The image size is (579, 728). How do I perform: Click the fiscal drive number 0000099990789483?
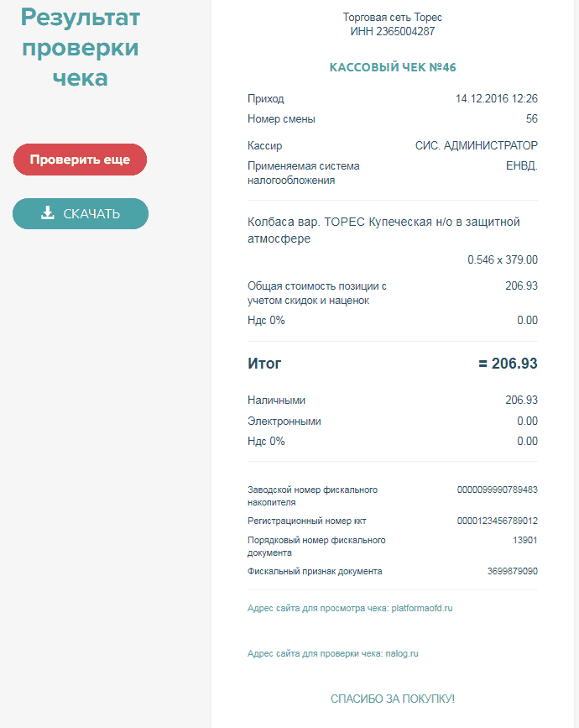click(x=498, y=490)
